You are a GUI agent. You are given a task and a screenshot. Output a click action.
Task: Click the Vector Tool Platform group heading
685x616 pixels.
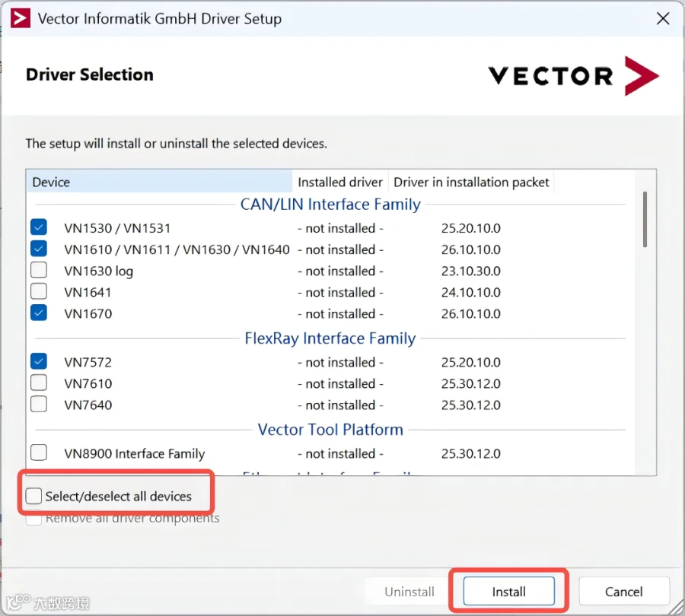click(330, 430)
